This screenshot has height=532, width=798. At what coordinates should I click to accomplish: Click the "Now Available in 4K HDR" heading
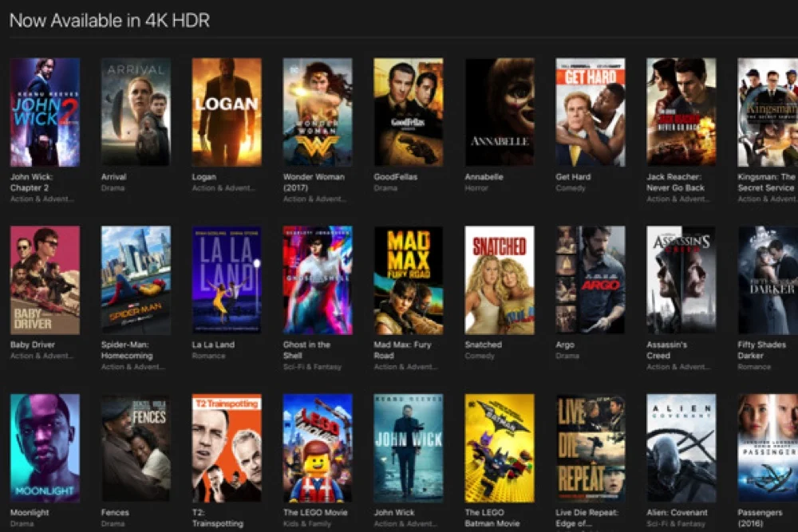point(109,21)
